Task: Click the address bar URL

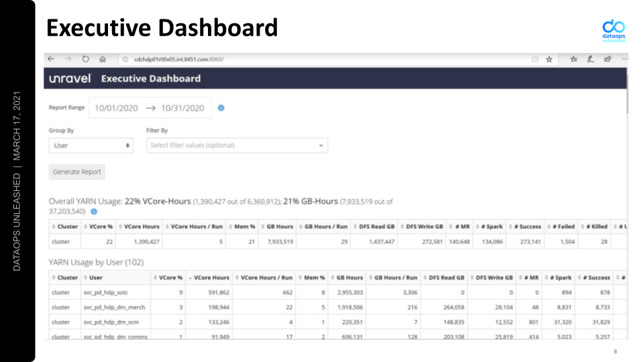Action: (178, 60)
